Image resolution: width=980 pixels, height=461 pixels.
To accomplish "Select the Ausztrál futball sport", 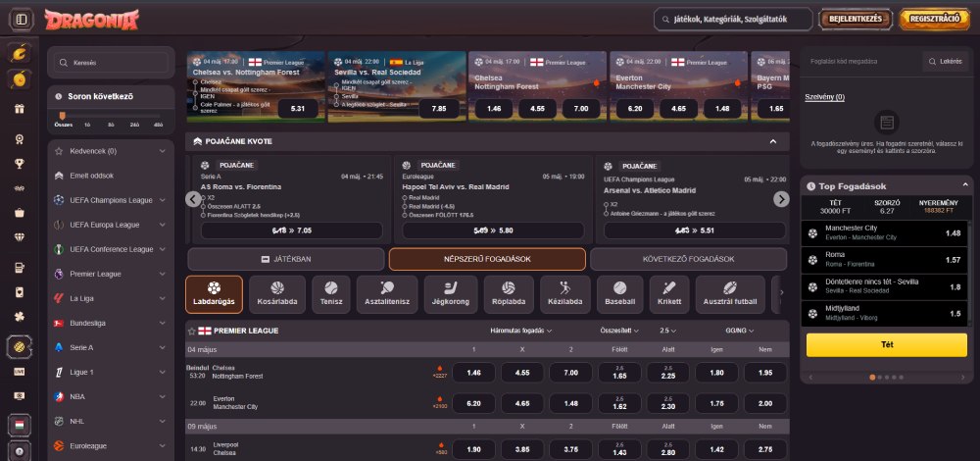I will pos(729,294).
